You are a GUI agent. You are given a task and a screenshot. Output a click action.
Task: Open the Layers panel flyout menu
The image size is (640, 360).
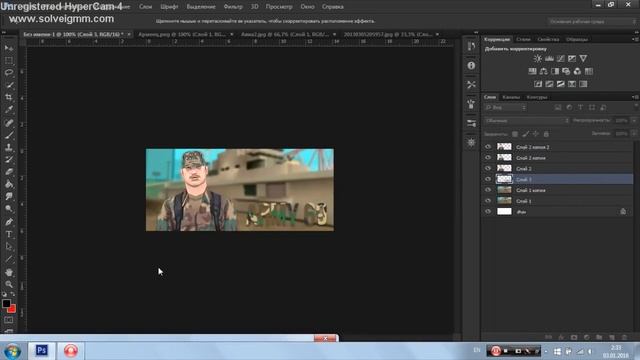[635, 97]
